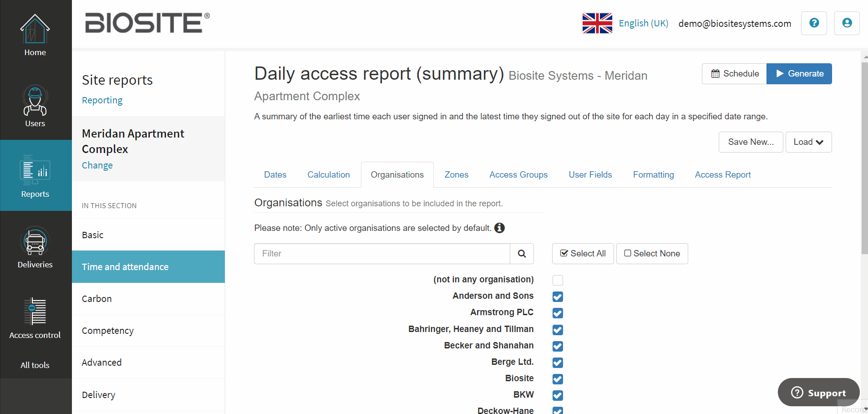This screenshot has width=868, height=414.
Task: Uncheck Bahringer, Heaney and Tillman checkbox
Action: [x=558, y=330]
